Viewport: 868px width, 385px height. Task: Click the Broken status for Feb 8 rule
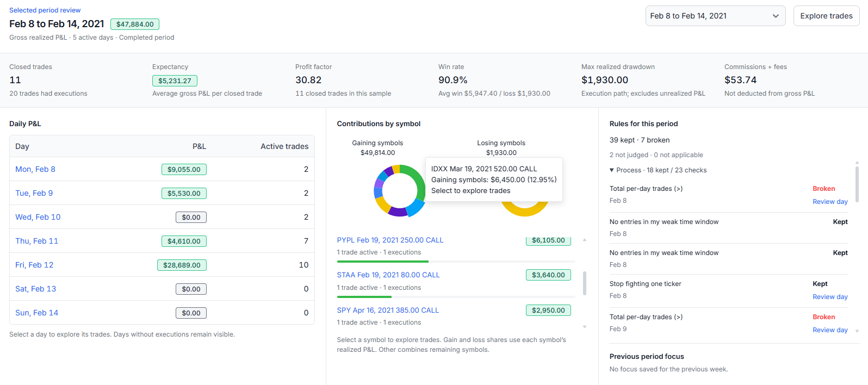click(x=823, y=189)
